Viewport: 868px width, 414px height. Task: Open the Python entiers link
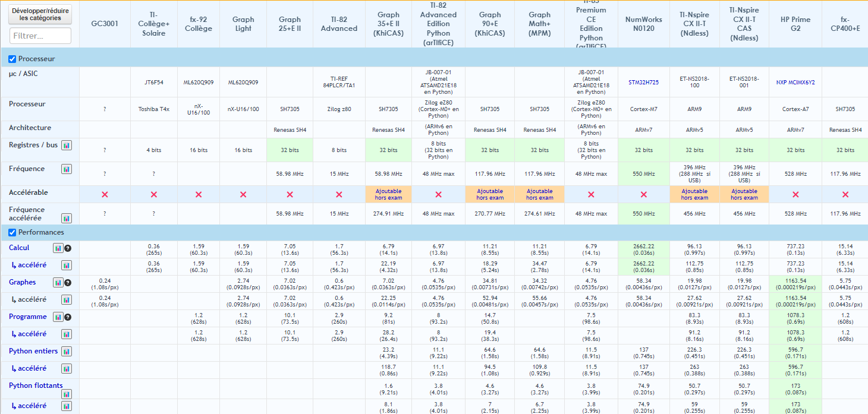pyautogui.click(x=33, y=351)
